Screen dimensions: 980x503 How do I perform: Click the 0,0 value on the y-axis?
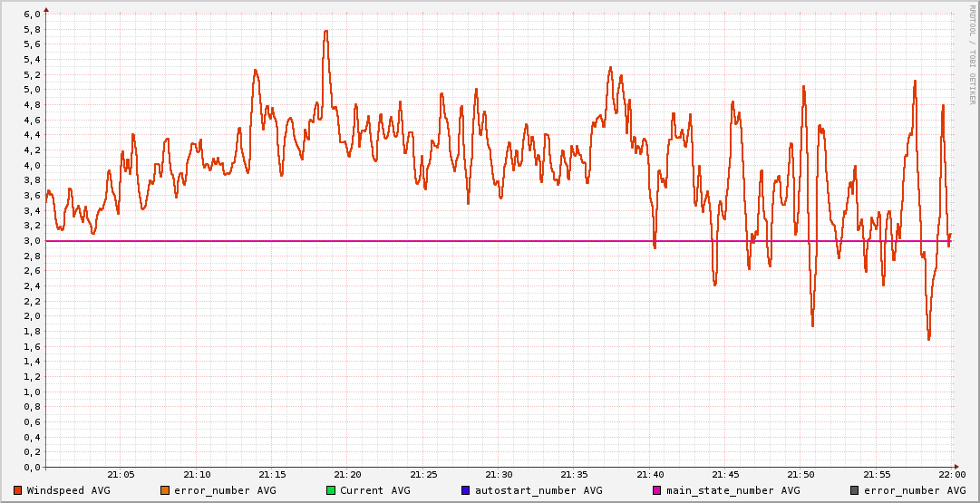coord(31,468)
